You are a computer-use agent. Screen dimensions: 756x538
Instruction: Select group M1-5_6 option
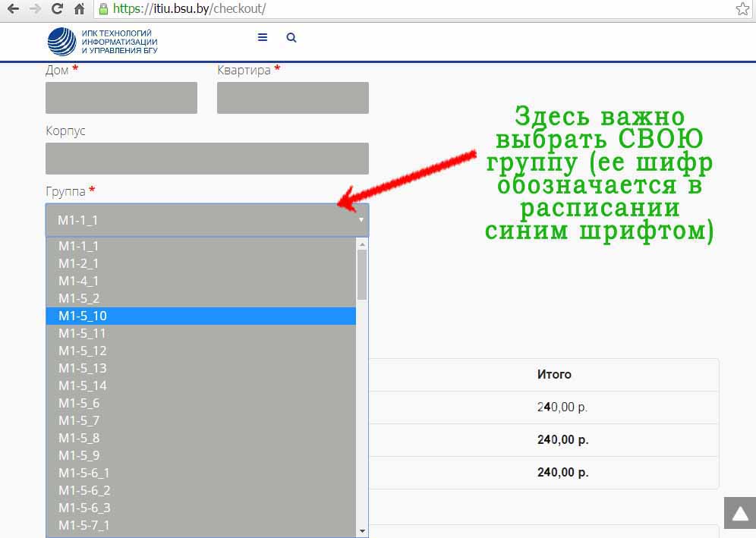[x=200, y=403]
